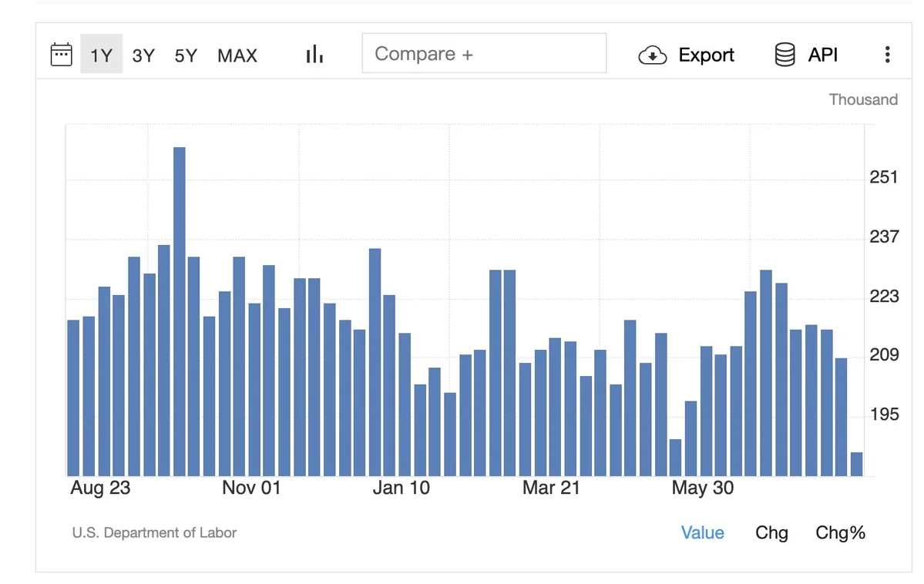Click the May 30 axis label
Screen dimensions: 924x584
(702, 488)
